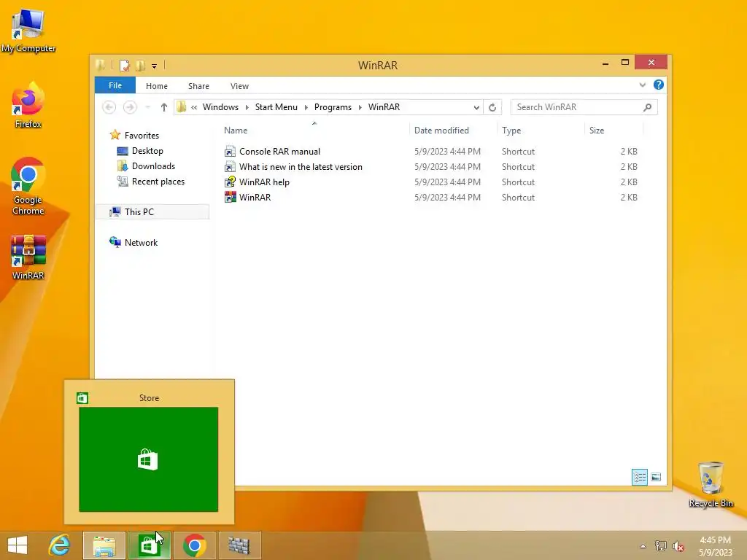Click WinRAR breadcrumb segment
The image size is (747, 560).
(384, 107)
